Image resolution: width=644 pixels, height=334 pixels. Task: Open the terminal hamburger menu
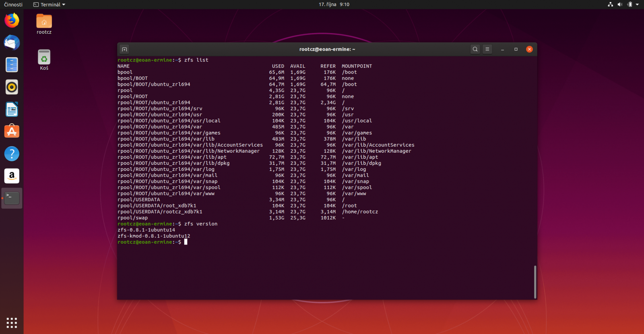click(x=487, y=49)
